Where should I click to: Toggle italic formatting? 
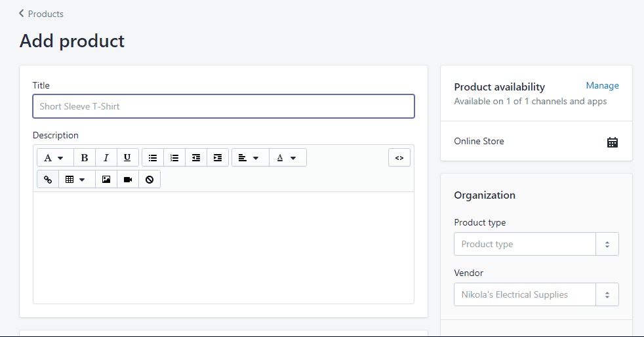(x=106, y=157)
